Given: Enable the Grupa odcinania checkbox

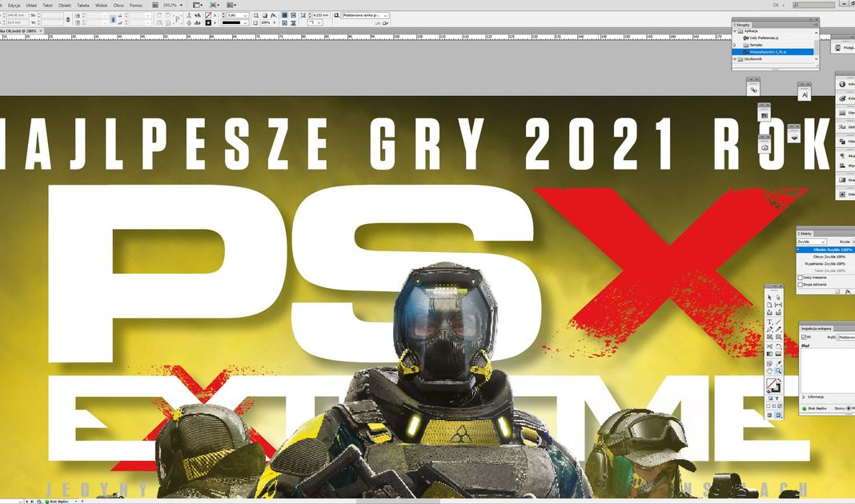Looking at the screenshot, I should (801, 285).
